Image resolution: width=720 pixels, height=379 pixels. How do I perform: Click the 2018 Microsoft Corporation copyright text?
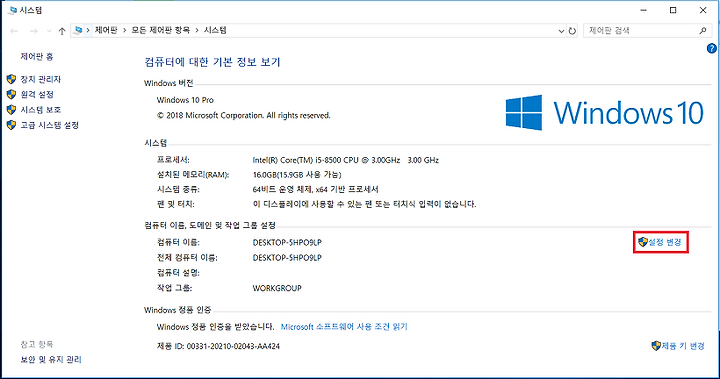coord(243,115)
